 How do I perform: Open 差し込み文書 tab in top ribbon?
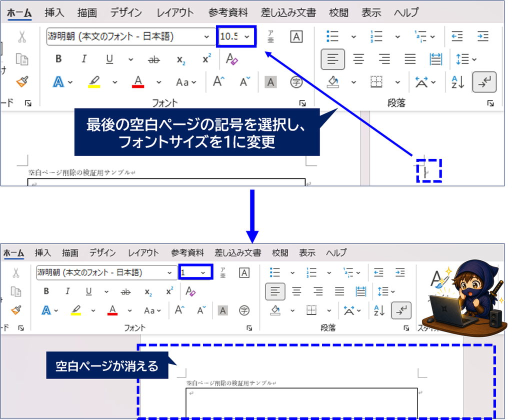(x=288, y=12)
